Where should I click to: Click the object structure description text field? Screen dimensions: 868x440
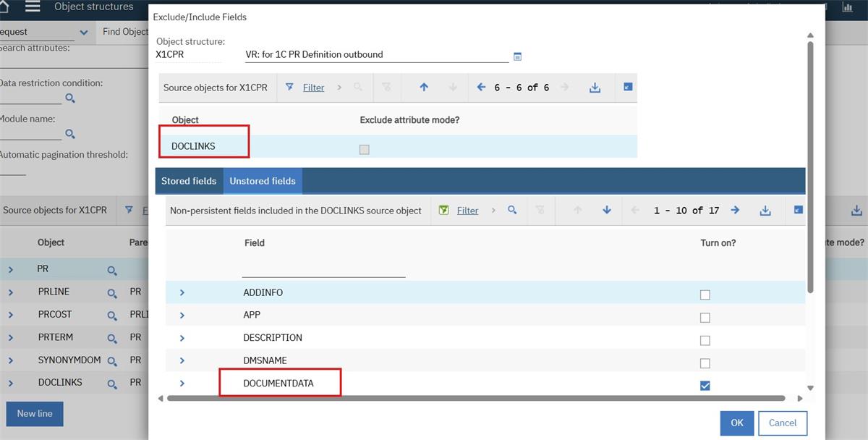[x=377, y=54]
